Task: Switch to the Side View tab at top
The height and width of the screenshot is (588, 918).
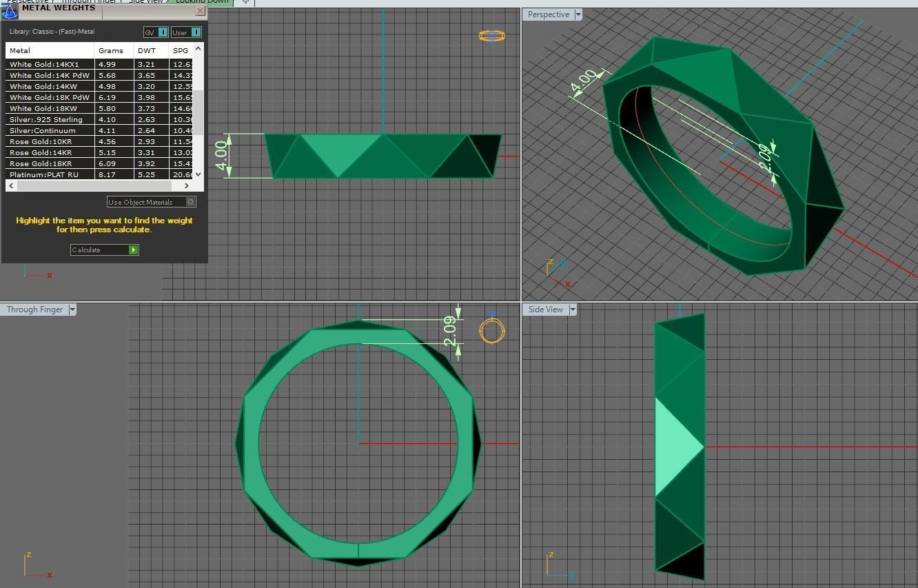Action: tap(146, 2)
